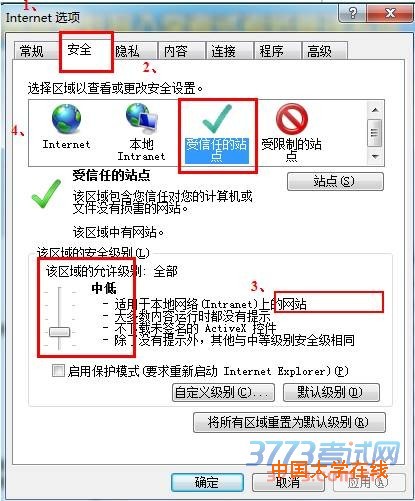Close the Internet 选项 dialog window
Viewport: 415px width, 501px height.
click(x=390, y=13)
